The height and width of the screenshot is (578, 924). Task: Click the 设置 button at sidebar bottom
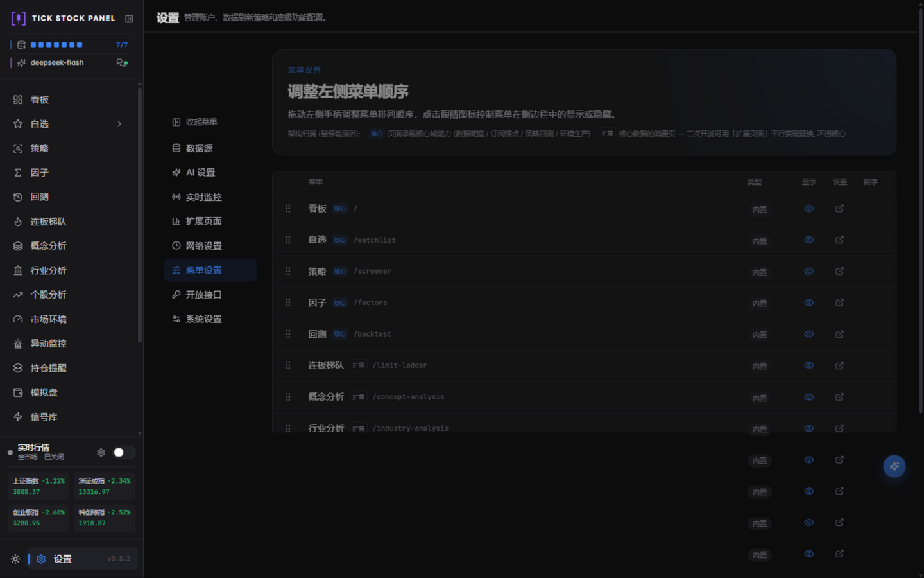click(82, 559)
